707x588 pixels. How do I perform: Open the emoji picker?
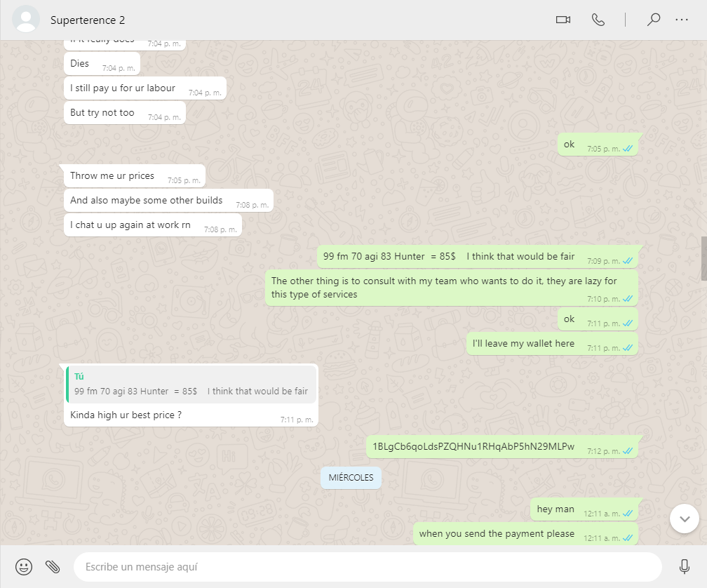point(24,567)
